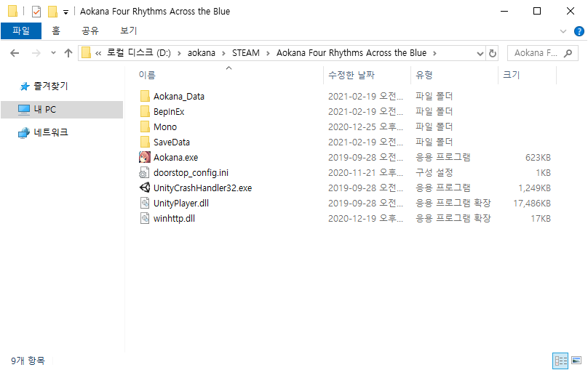Viewport: 588px width, 370px height.
Task: Click the 구성 설정 type cell
Action: point(434,172)
